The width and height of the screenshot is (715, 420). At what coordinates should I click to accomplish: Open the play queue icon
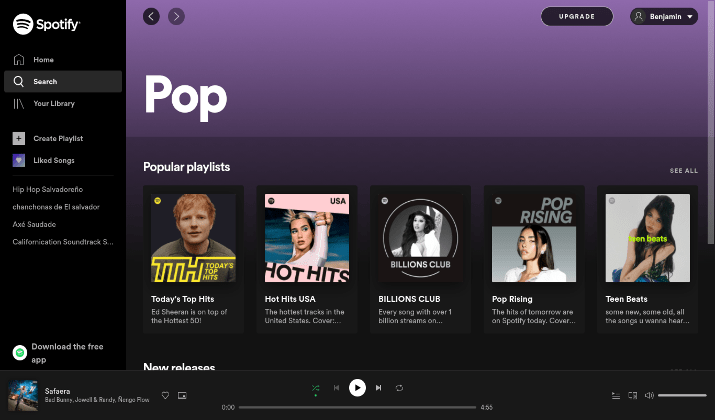pyautogui.click(x=616, y=395)
